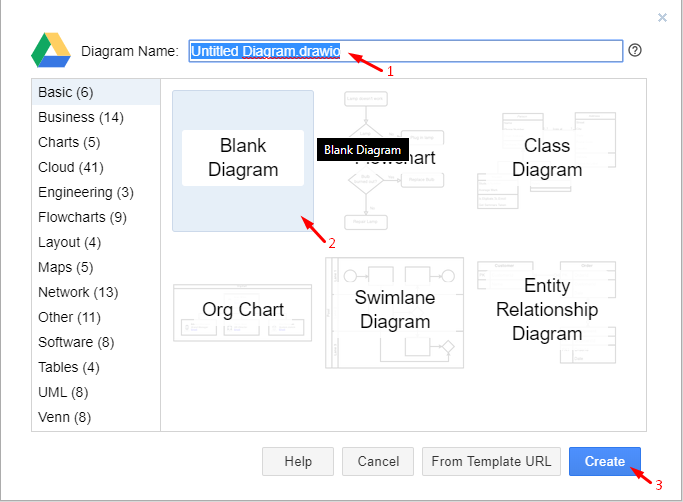Click the Cancel button
683x502 pixels.
point(378,461)
